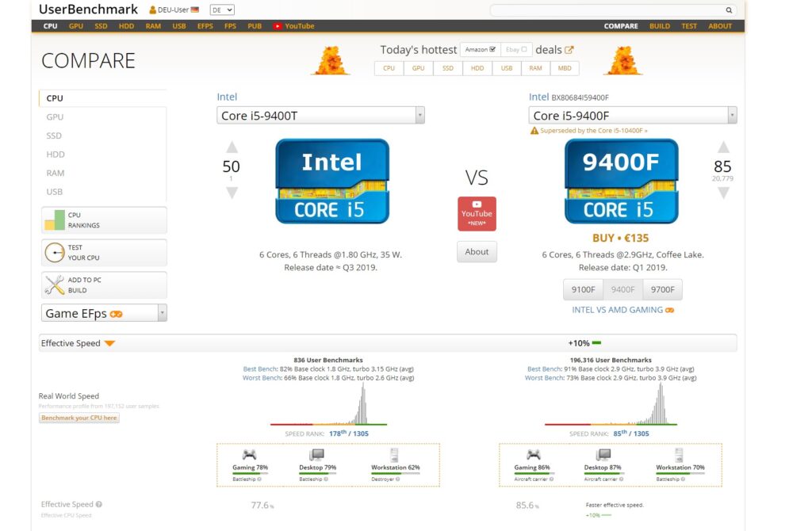Image resolution: width=812 pixels, height=531 pixels.
Task: Open the EFPS nav menu item
Action: (205, 26)
